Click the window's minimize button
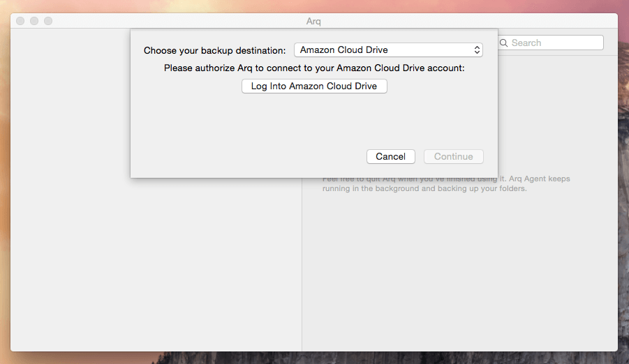Viewport: 629px width, 364px height. tap(34, 21)
